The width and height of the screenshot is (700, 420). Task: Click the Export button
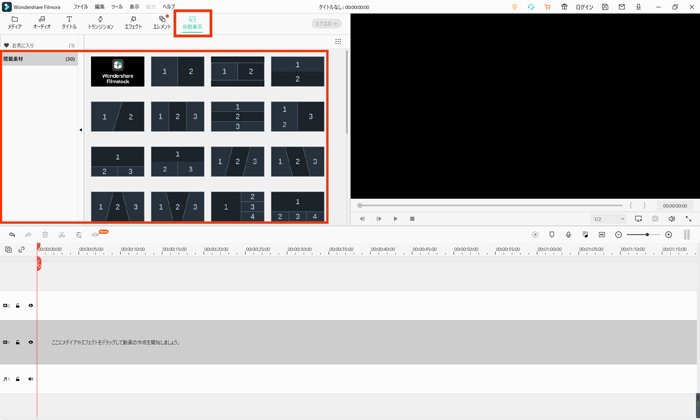click(326, 24)
